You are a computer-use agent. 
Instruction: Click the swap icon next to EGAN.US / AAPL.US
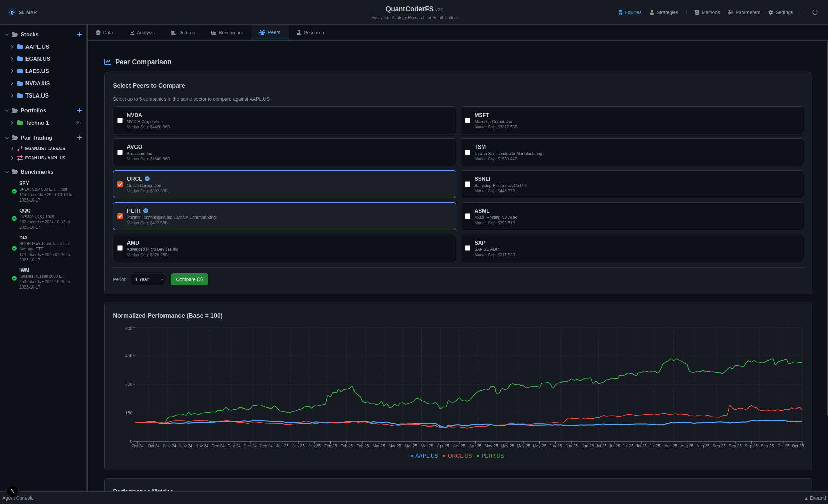(x=20, y=158)
